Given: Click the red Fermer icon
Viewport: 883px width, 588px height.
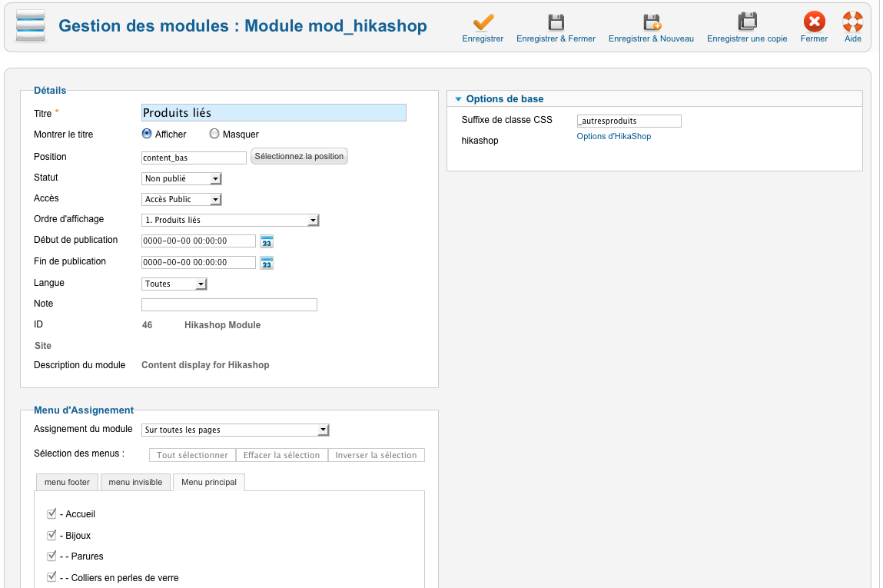Looking at the screenshot, I should pyautogui.click(x=814, y=22).
